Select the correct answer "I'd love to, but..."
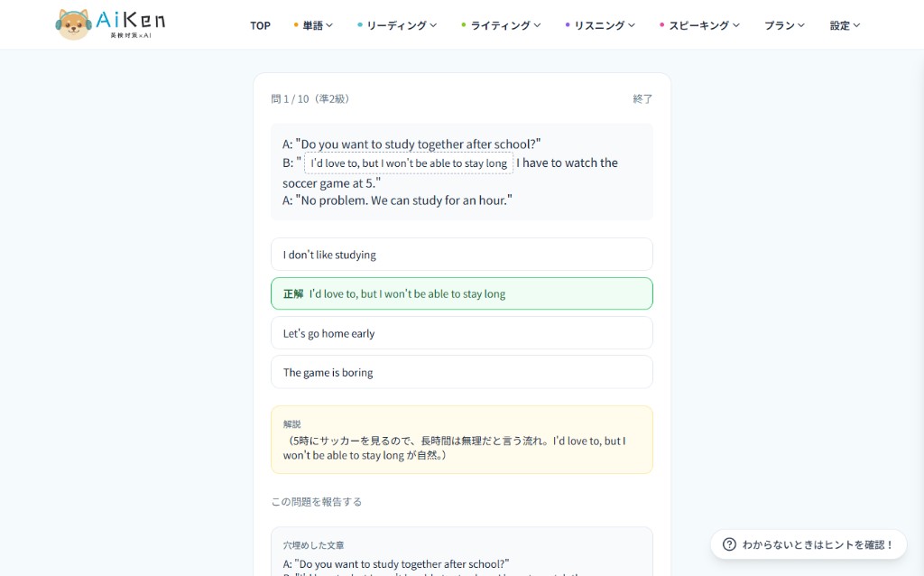Image resolution: width=924 pixels, height=576 pixels. (x=461, y=293)
